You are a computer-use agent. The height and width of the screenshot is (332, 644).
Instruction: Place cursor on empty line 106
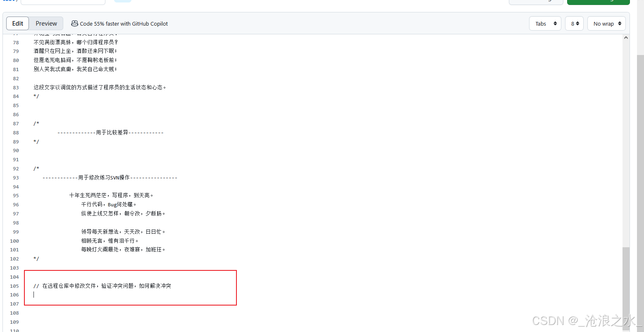coord(124,295)
